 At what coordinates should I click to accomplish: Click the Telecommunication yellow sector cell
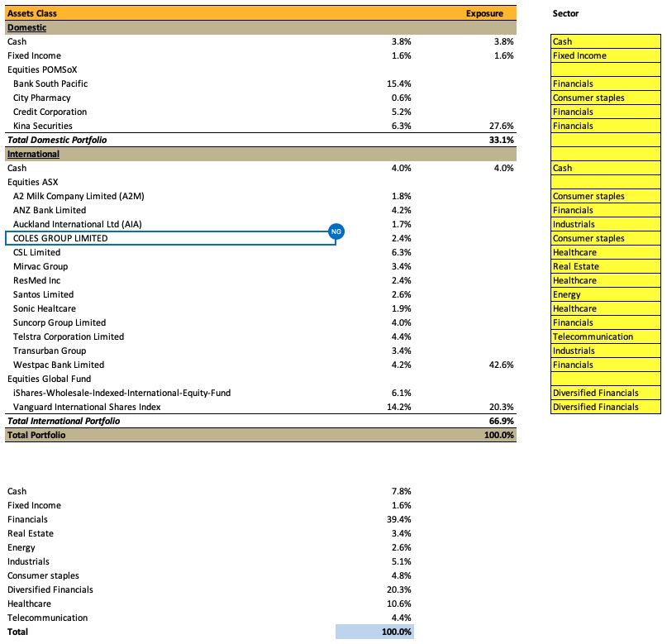click(x=605, y=336)
